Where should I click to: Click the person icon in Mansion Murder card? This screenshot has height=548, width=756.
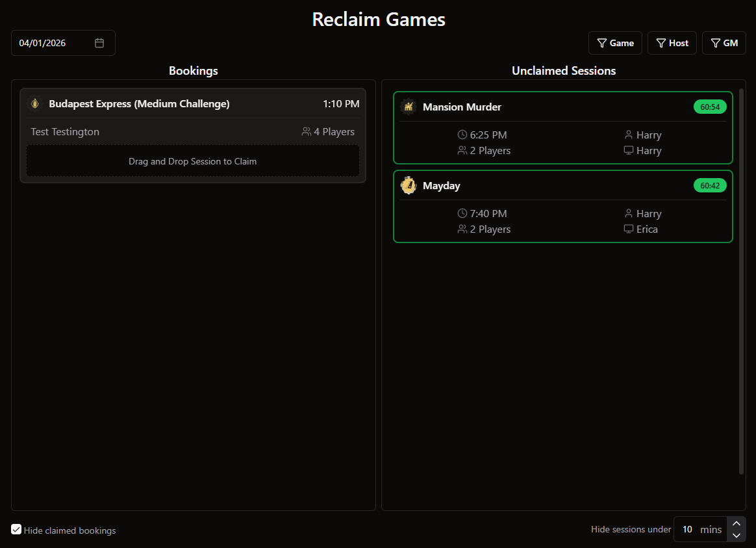click(x=628, y=135)
